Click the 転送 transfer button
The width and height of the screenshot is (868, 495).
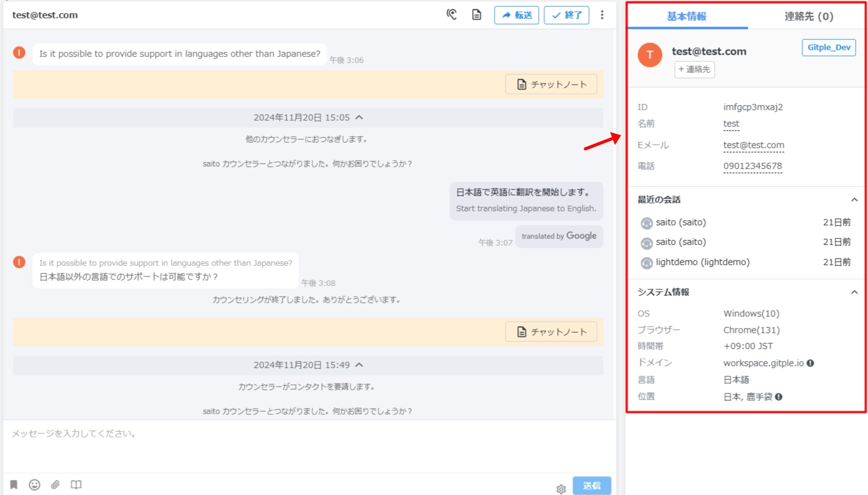517,15
